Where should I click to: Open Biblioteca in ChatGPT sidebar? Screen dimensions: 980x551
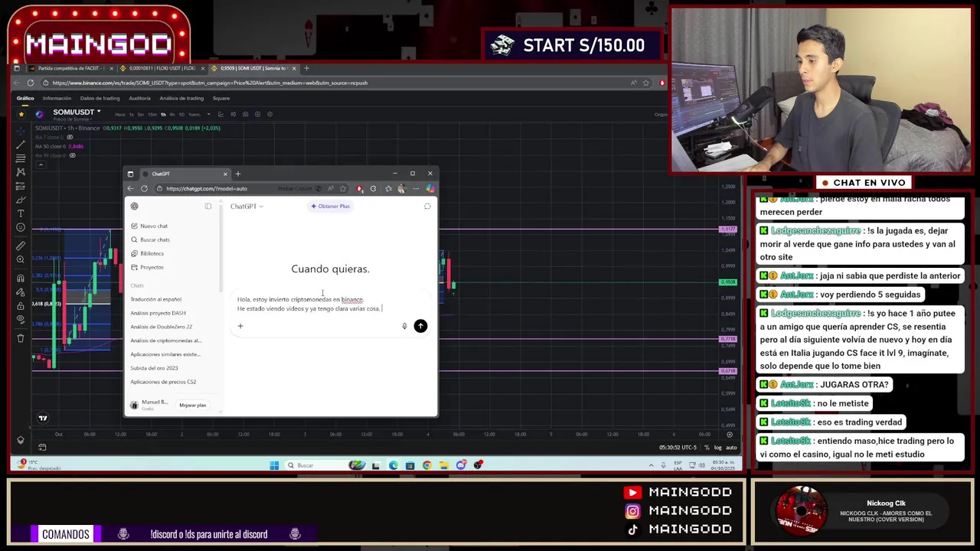(147, 253)
